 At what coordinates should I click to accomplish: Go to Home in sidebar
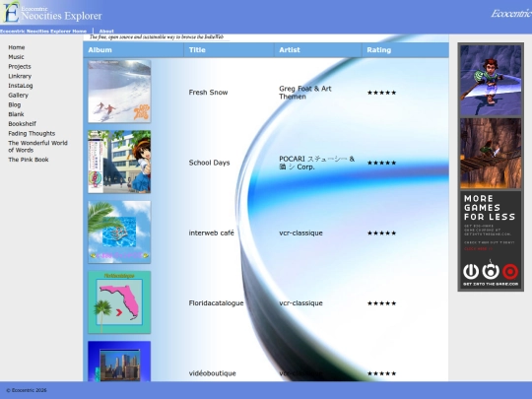[17, 47]
